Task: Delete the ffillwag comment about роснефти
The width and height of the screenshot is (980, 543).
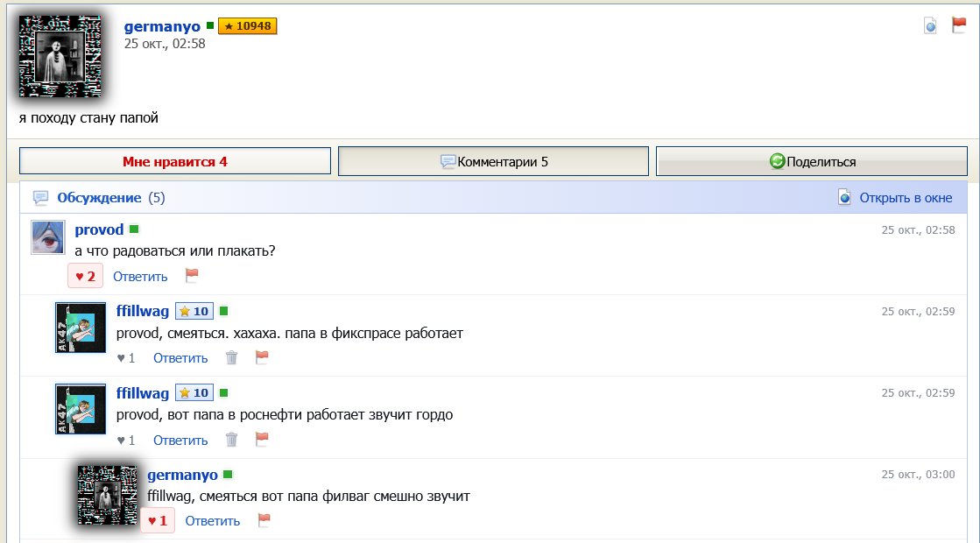Action: pos(231,440)
